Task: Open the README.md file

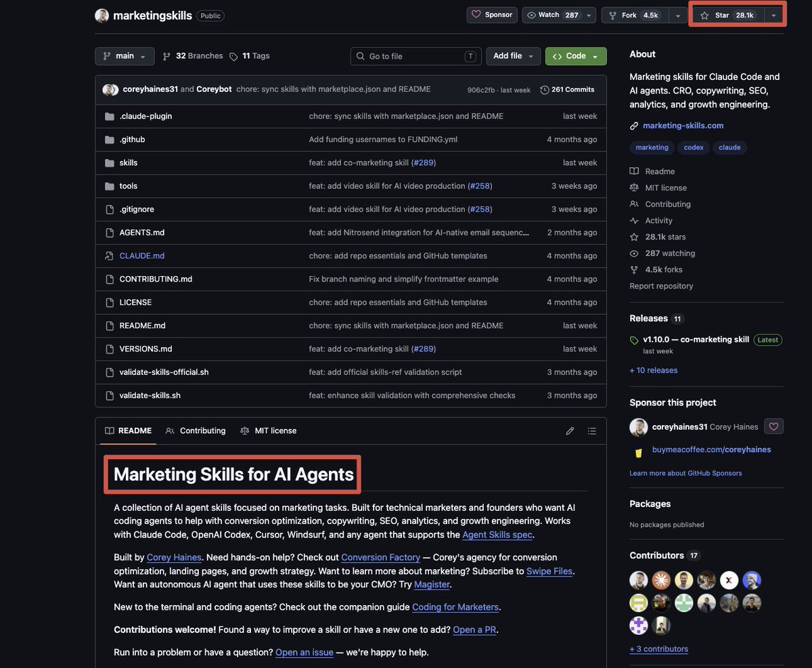Action: pos(142,326)
